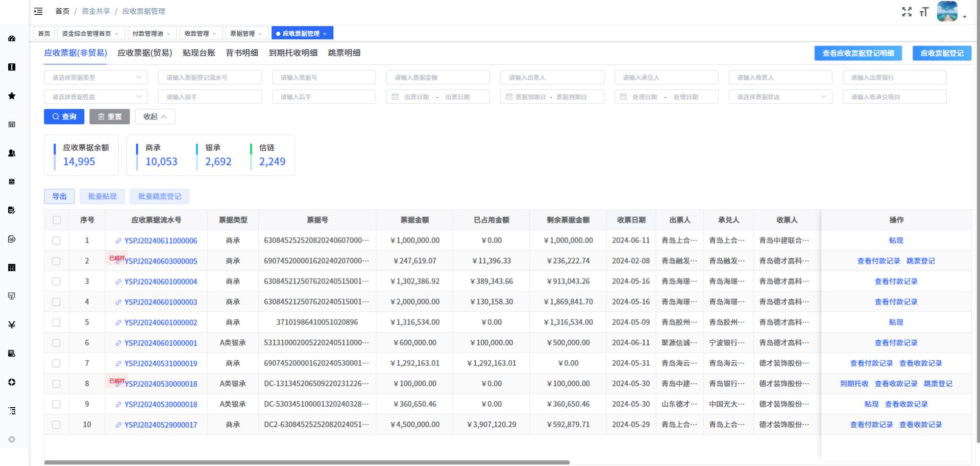Open the yen currency icon in sidebar

pos(12,325)
